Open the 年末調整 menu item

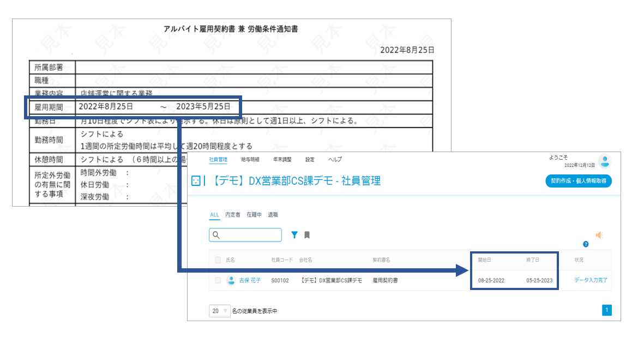point(282,159)
